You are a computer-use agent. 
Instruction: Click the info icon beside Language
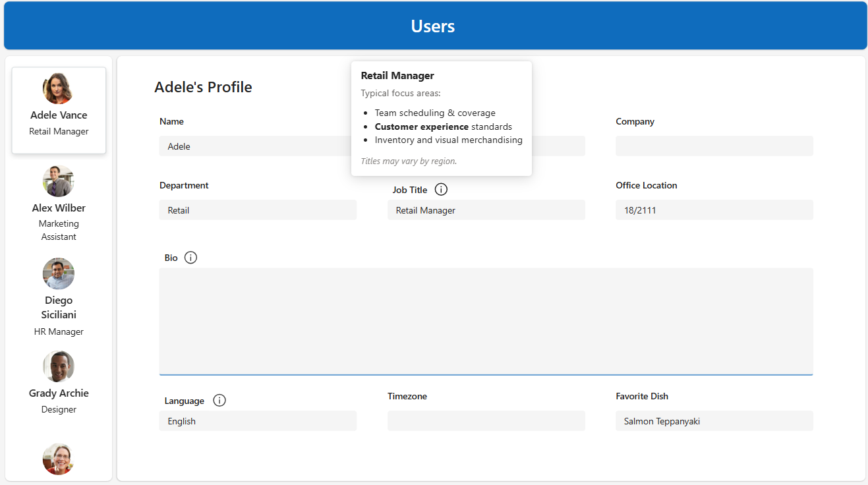coord(219,401)
